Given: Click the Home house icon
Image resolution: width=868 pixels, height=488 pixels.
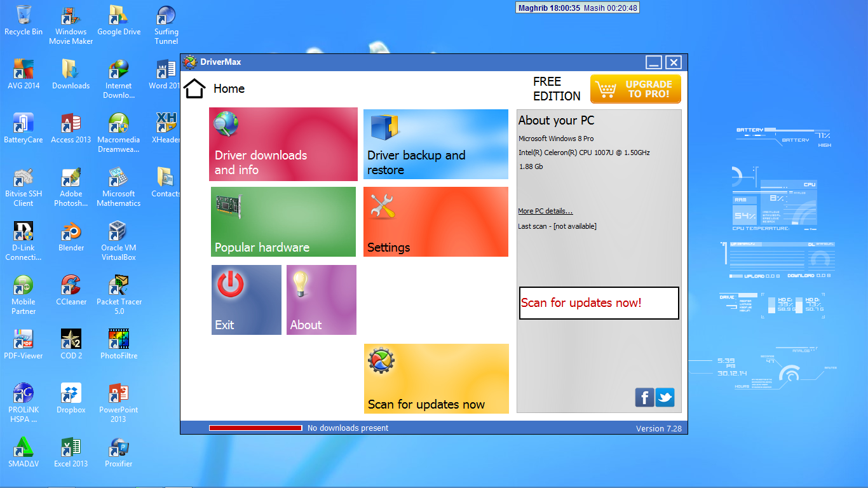Looking at the screenshot, I should (194, 88).
